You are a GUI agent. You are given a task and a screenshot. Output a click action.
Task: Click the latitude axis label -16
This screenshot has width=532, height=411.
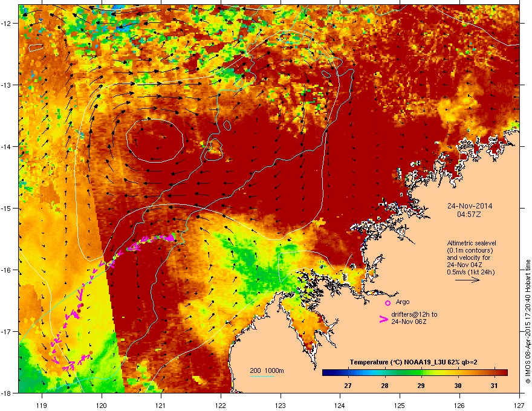[x=6, y=270]
